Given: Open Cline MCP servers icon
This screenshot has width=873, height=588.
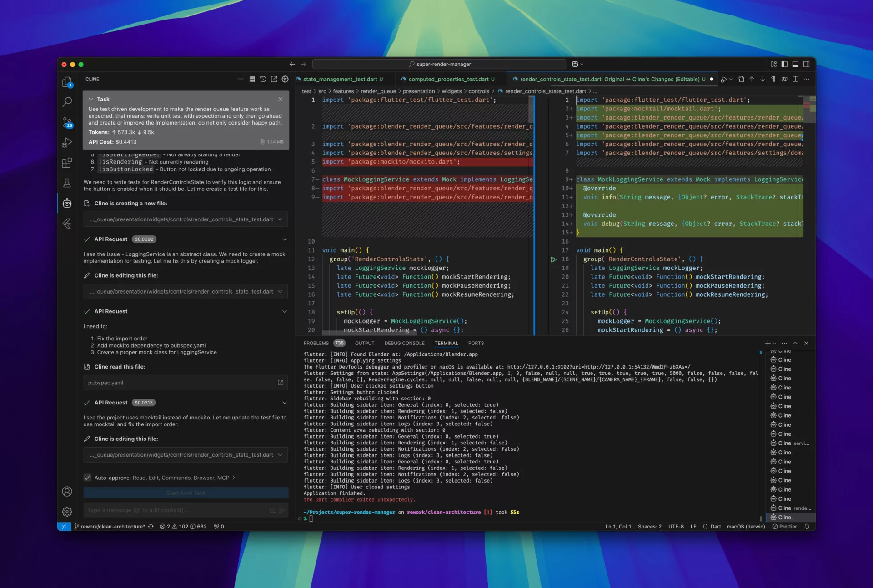Looking at the screenshot, I should (x=252, y=79).
